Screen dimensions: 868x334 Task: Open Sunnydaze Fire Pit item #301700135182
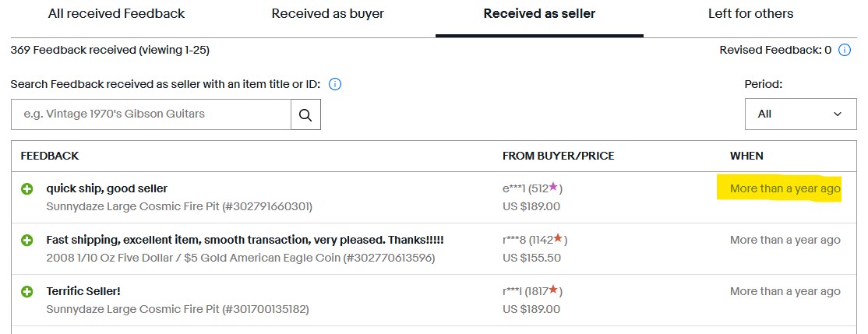pos(177,309)
